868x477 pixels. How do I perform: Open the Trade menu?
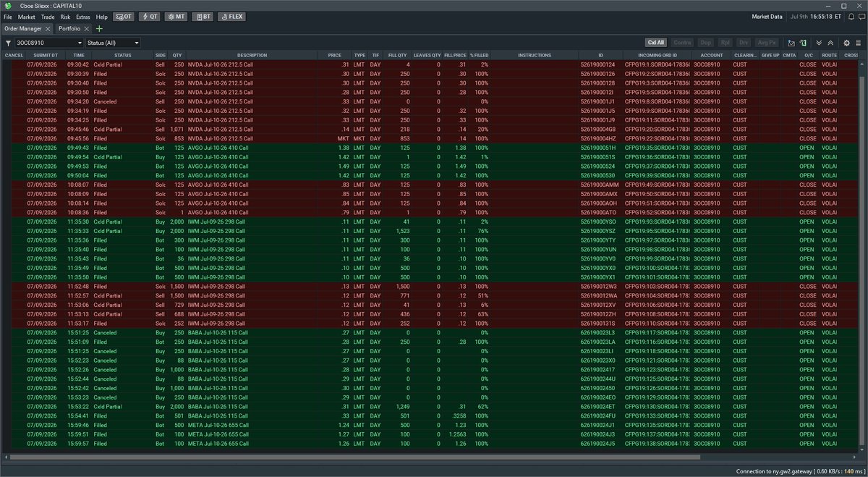(48, 17)
